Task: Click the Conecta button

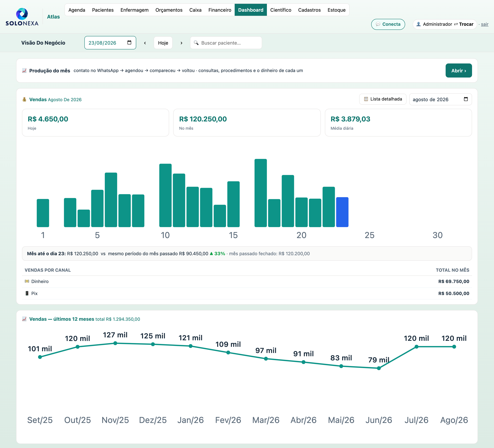Action: click(x=388, y=24)
